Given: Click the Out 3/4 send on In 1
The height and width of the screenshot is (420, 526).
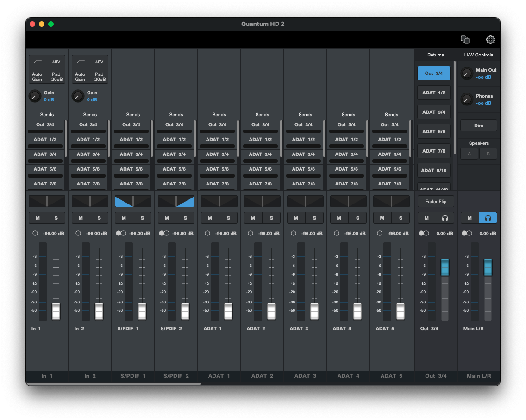Looking at the screenshot, I should click(45, 127).
